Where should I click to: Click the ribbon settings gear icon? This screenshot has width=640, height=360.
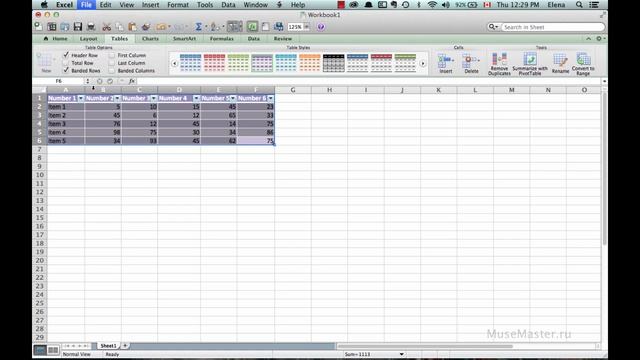pyautogui.click(x=599, y=38)
